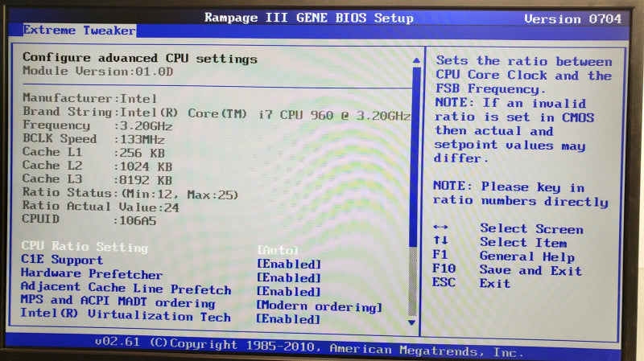Select Intel(R) Virtualization Tech option
Image resolution: width=644 pixels, height=361 pixels.
[x=126, y=315]
